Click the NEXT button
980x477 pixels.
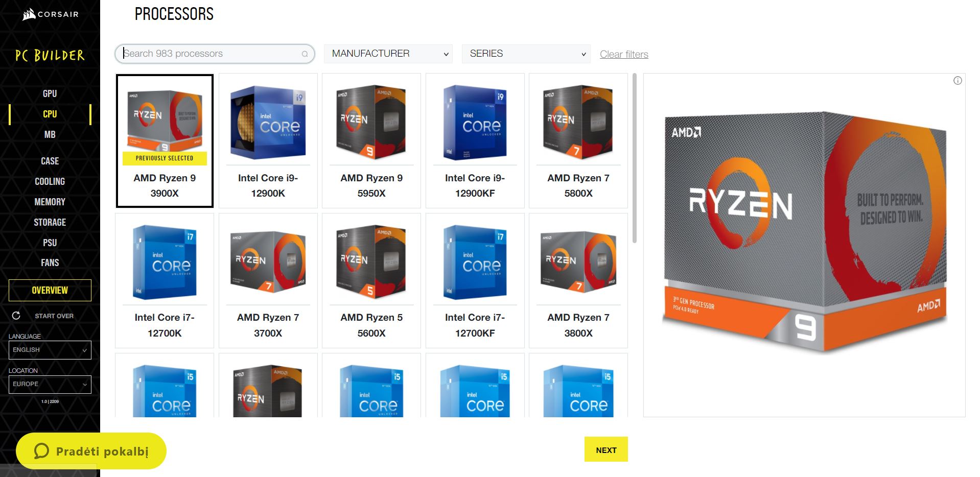click(606, 449)
